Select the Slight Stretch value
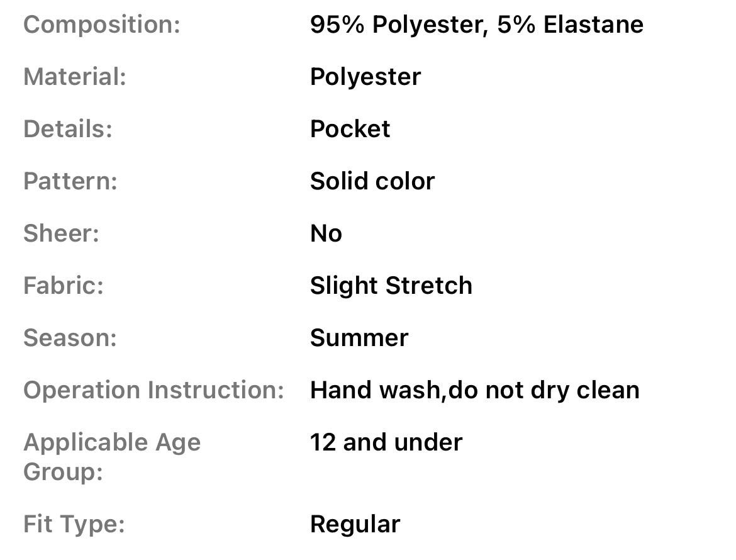Image resolution: width=736 pixels, height=560 pixels. pos(391,286)
